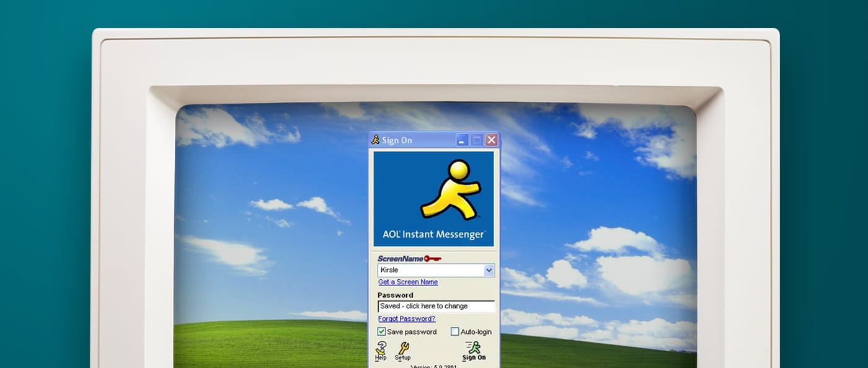The width and height of the screenshot is (868, 368).
Task: Click the Sign On title bar text
Action: click(397, 140)
